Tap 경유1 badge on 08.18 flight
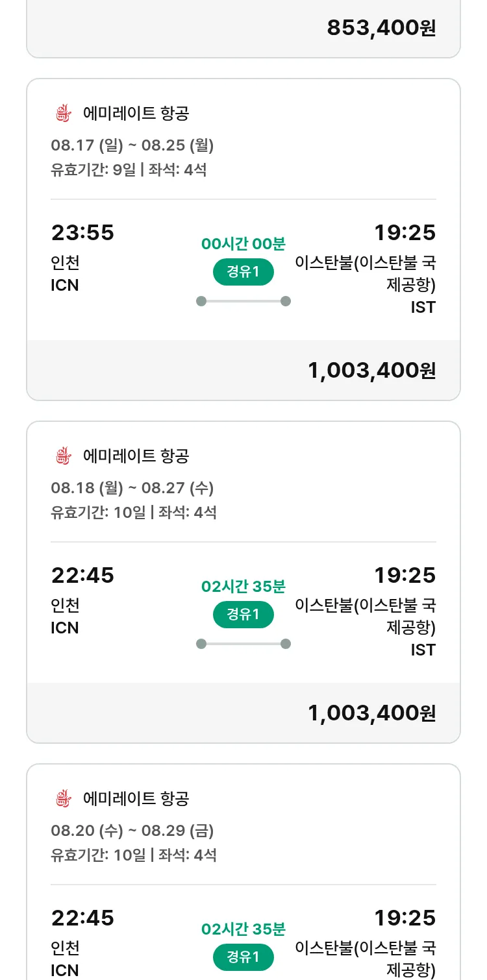The height and width of the screenshot is (980, 487). tap(243, 615)
